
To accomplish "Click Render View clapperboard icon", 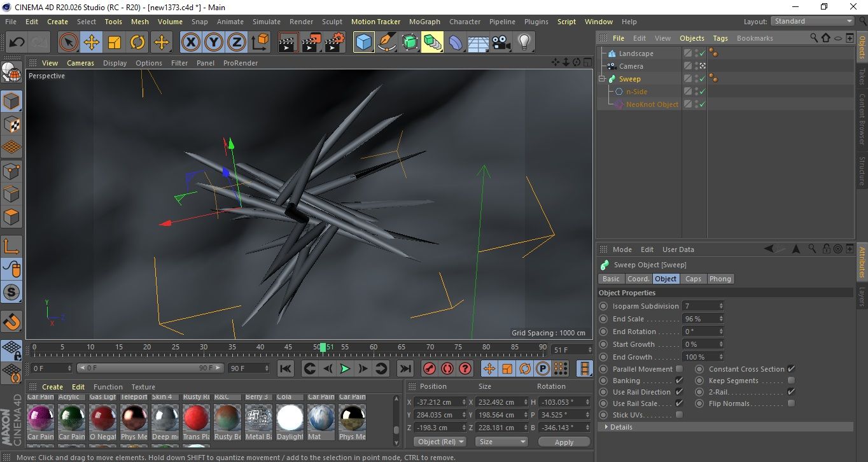I will [x=289, y=43].
